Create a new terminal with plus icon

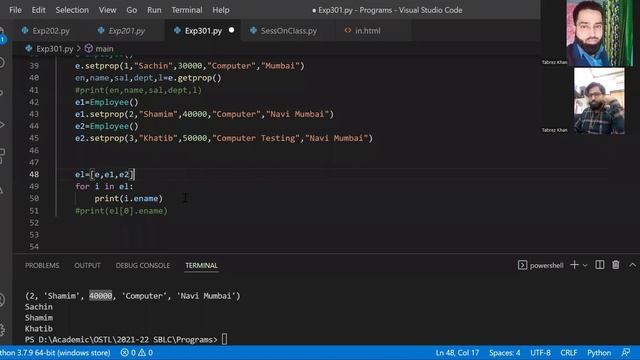click(x=574, y=265)
